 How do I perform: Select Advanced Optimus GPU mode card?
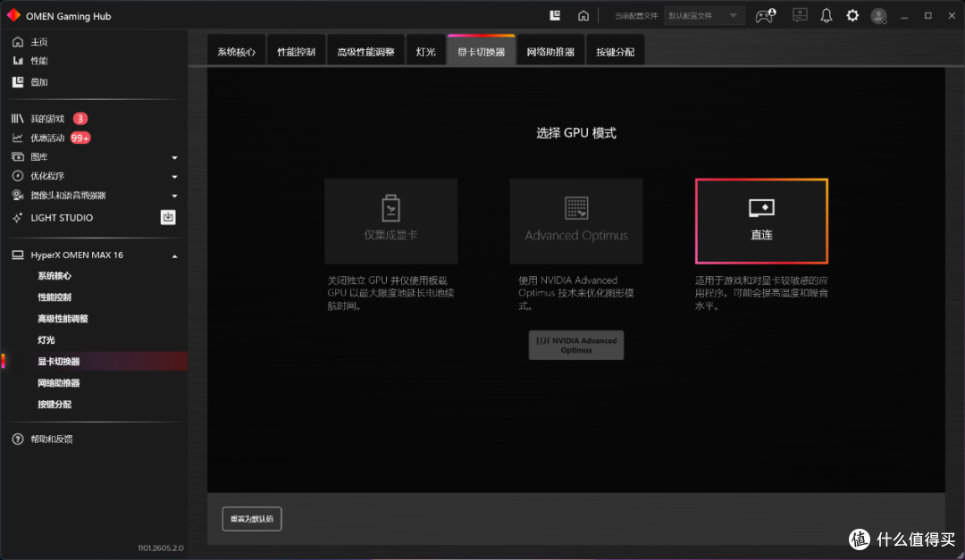[x=576, y=221]
